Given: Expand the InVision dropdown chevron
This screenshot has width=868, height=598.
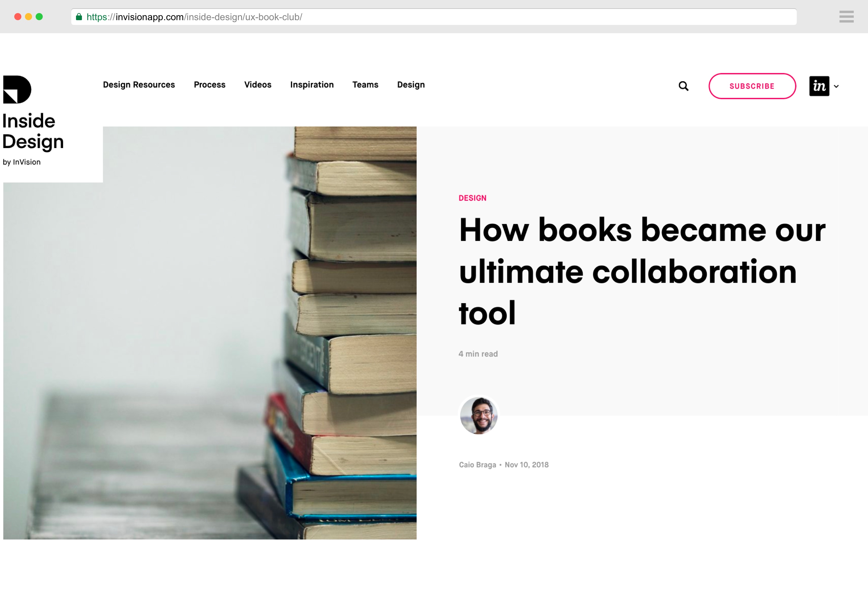Looking at the screenshot, I should tap(836, 87).
